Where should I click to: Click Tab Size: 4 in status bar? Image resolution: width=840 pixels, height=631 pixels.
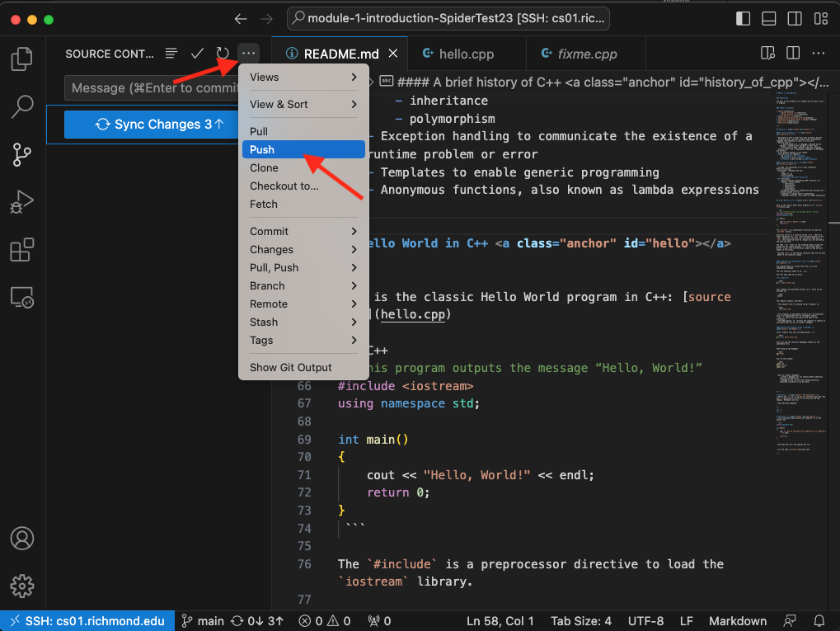[x=580, y=621]
